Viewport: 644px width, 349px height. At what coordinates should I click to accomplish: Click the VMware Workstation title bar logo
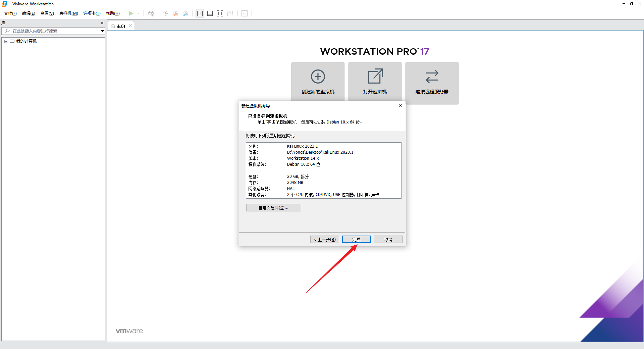[5, 4]
